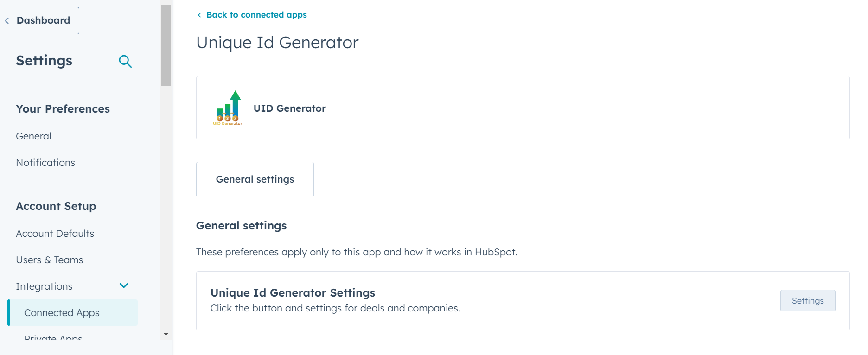Image resolution: width=868 pixels, height=355 pixels.
Task: Open Notifications preferences
Action: pyautogui.click(x=45, y=163)
